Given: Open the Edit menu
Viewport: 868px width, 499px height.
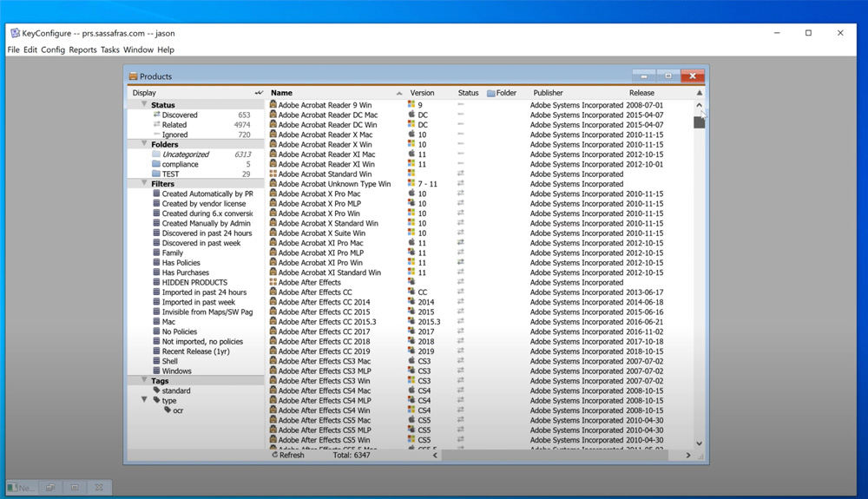Looking at the screenshot, I should click(x=30, y=49).
